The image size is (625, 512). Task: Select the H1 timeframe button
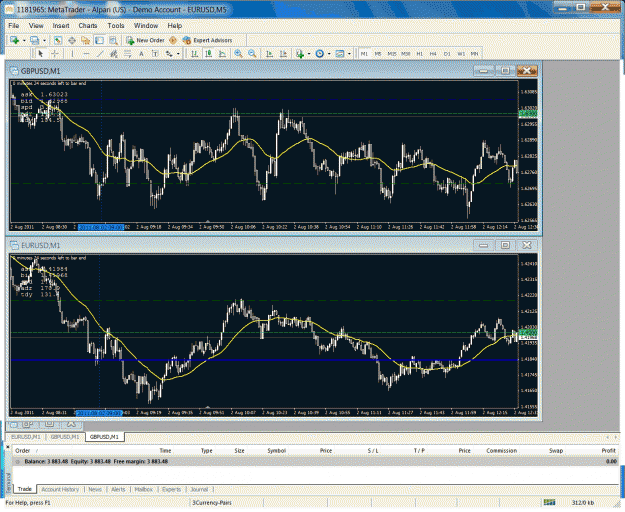click(419, 54)
